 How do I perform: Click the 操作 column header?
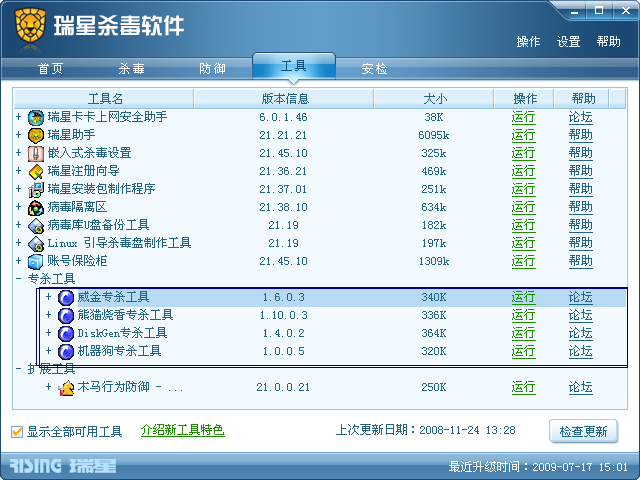tap(524, 99)
